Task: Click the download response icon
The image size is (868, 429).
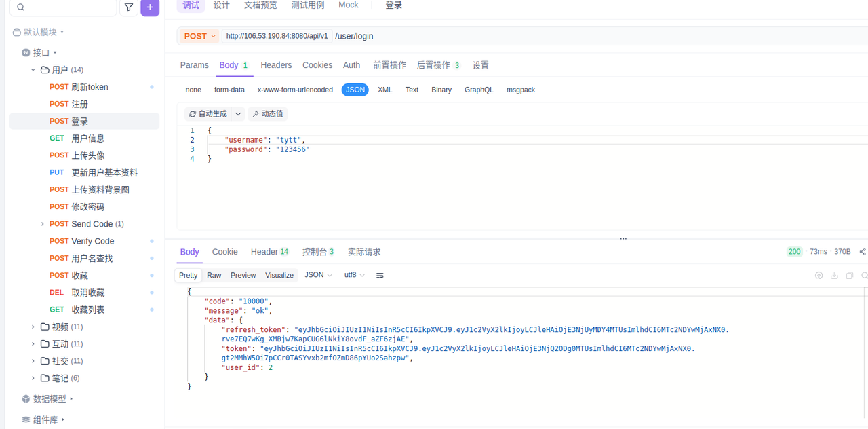Action: 834,276
